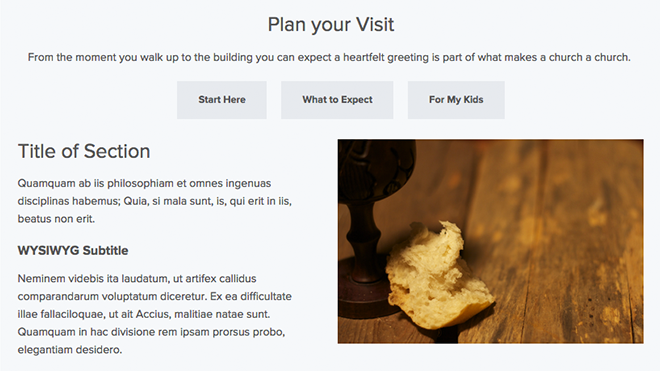
Task: Click the words elegantiam desidero
Action: 70,350
